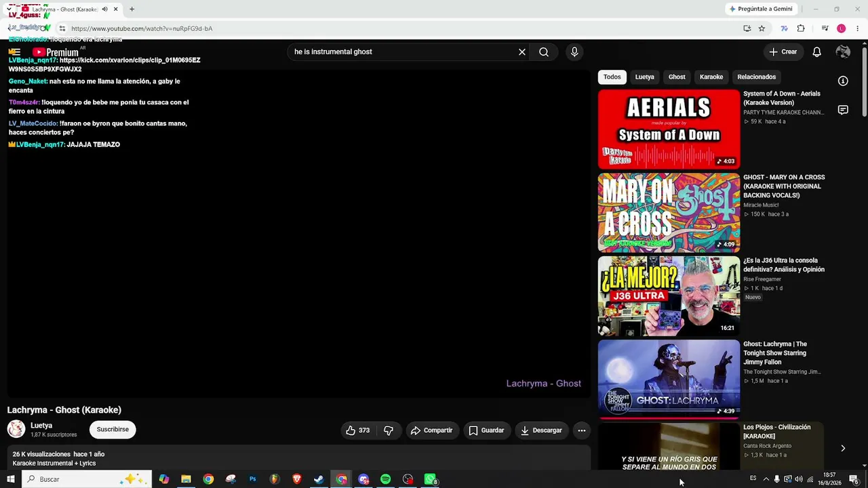Viewport: 868px width, 488px height.
Task: Click the Windows taskbar Buscar search box
Action: pos(85,479)
